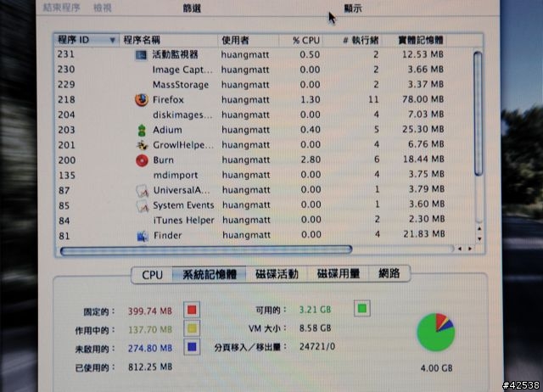Click the green 可用的 color swatch
The image size is (543, 392).
[x=362, y=308]
